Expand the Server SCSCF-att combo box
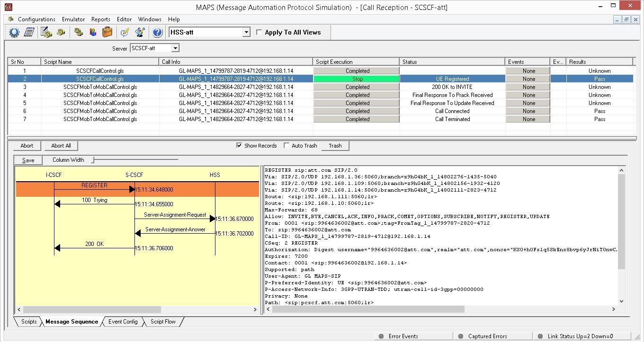This screenshot has width=644, height=342. point(175,48)
